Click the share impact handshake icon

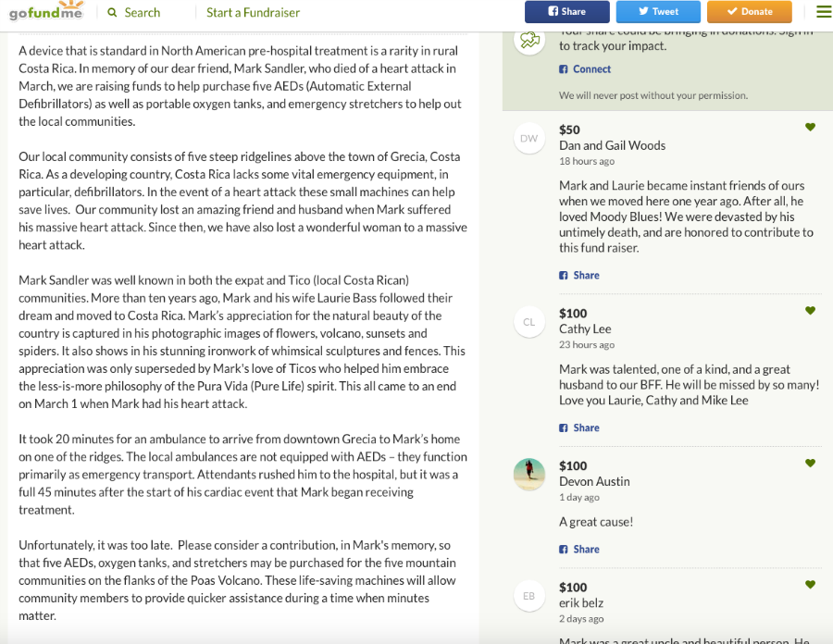click(x=529, y=39)
